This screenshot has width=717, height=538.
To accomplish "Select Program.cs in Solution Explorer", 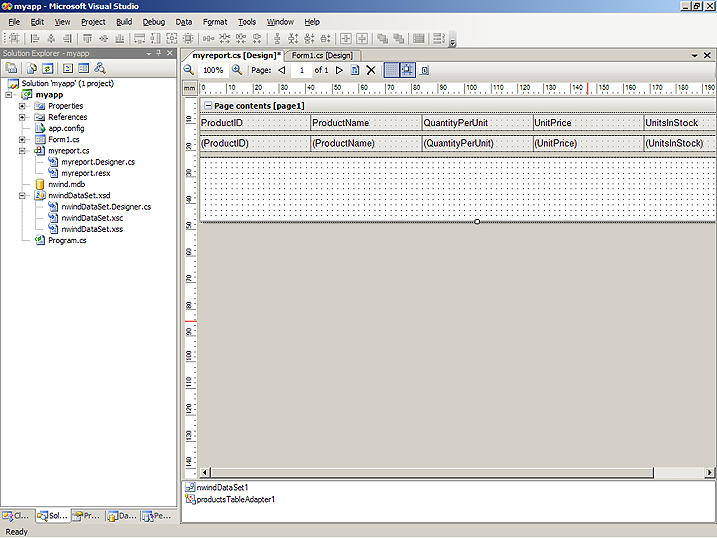I will 67,240.
